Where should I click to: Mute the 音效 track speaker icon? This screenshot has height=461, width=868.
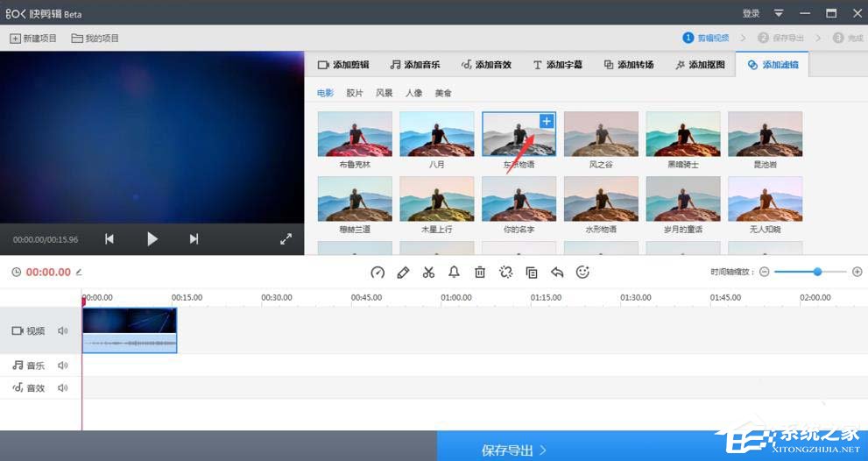point(62,388)
